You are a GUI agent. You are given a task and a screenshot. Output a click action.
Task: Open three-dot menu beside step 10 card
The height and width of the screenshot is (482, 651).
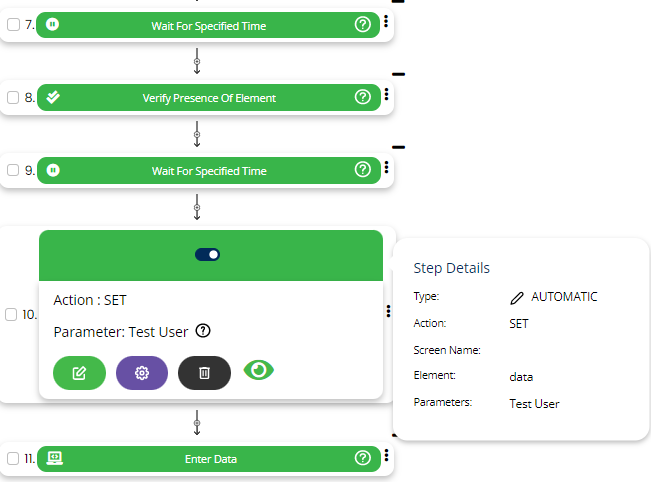coord(388,312)
